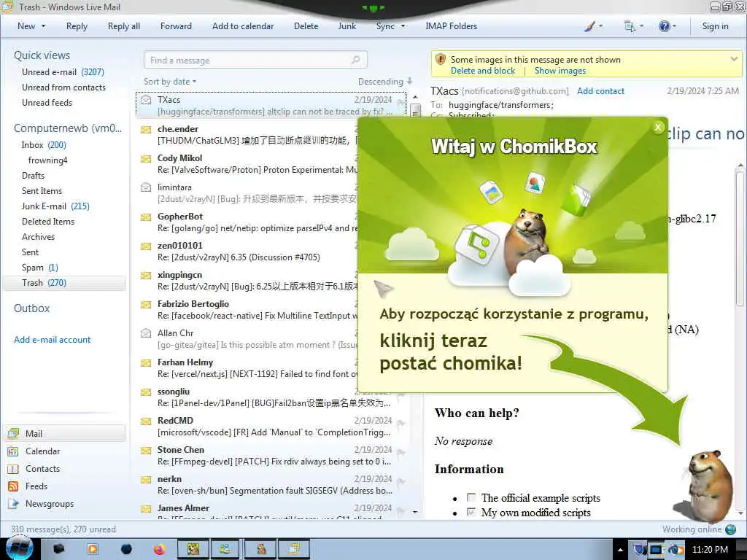Launch Firefox from the taskbar
The image size is (747, 560).
159,550
